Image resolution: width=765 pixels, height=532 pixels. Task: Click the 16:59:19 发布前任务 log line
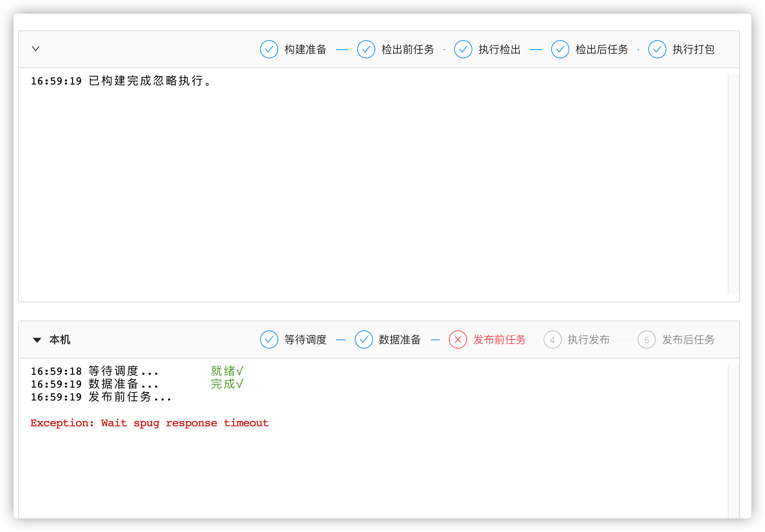[x=101, y=397]
